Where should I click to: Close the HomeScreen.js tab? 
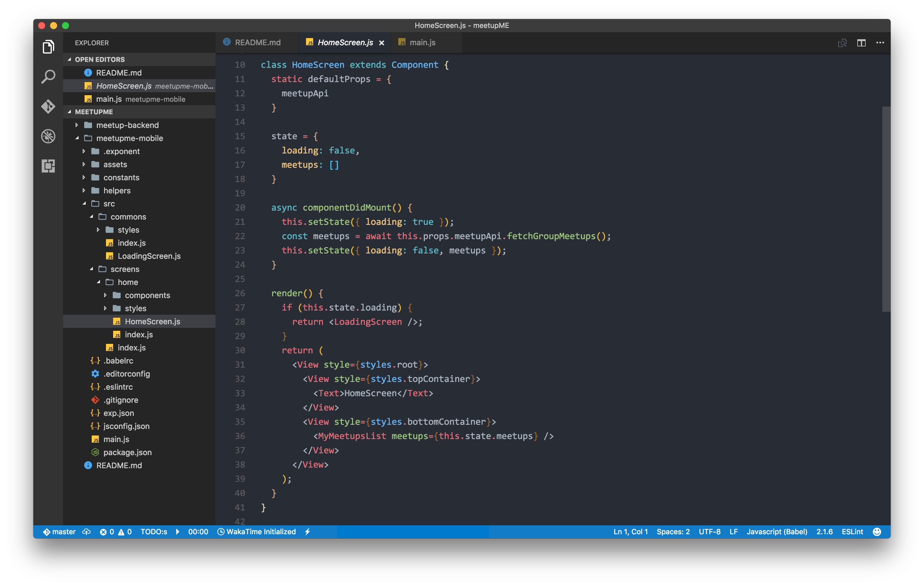point(382,43)
